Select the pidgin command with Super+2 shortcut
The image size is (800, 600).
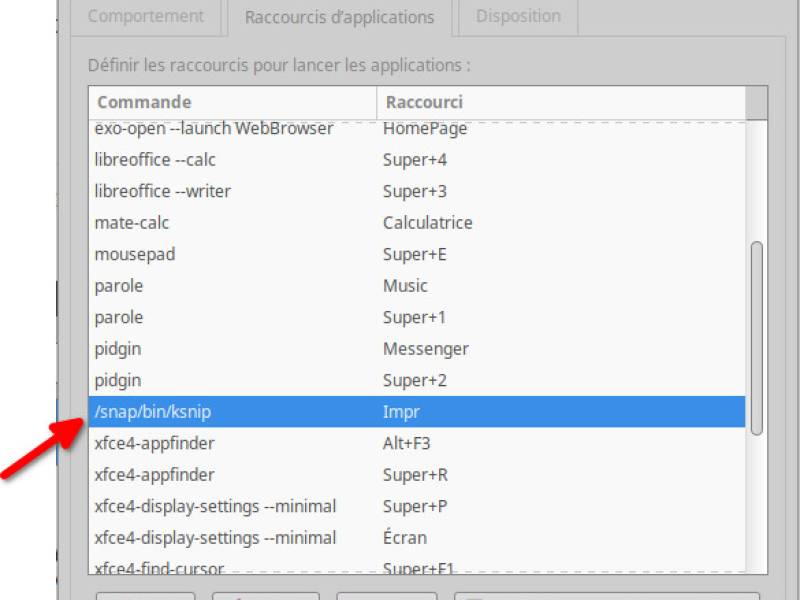click(117, 381)
